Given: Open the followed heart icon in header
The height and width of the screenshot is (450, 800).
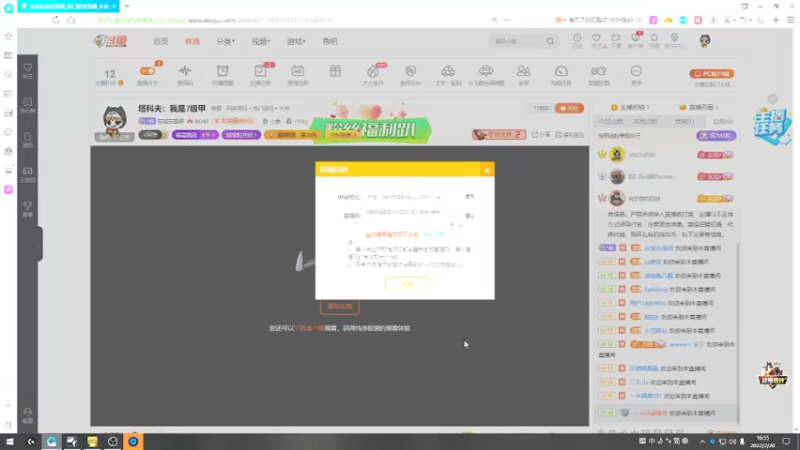Looking at the screenshot, I should [596, 40].
